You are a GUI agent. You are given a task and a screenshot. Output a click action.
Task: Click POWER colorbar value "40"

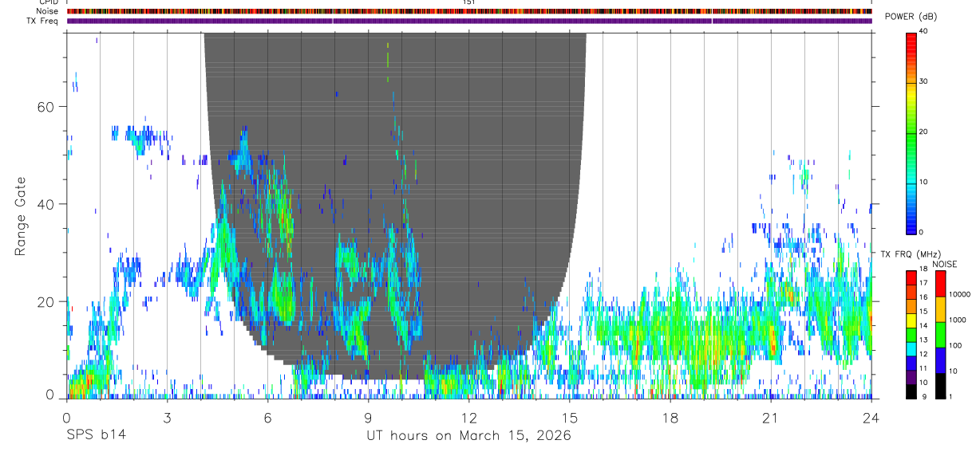923,32
